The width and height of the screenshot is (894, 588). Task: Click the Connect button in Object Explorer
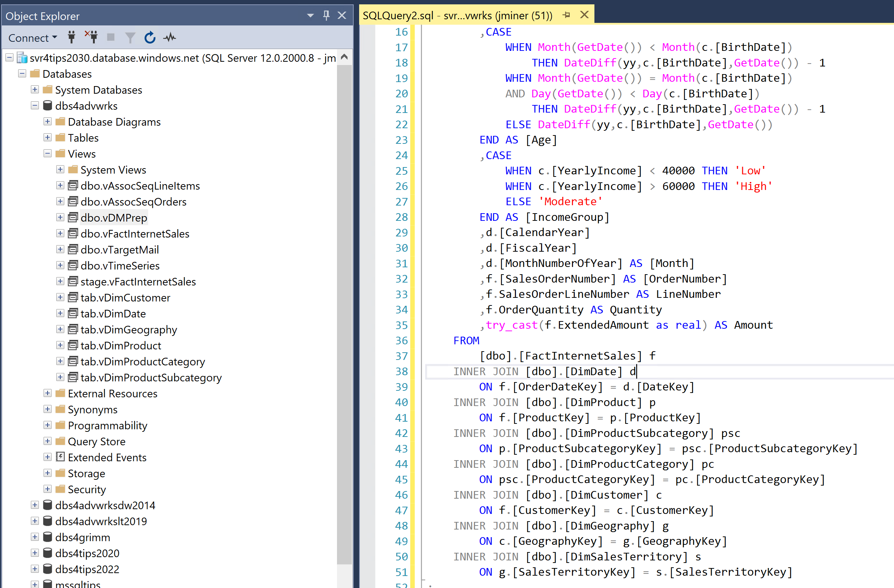[x=32, y=37]
